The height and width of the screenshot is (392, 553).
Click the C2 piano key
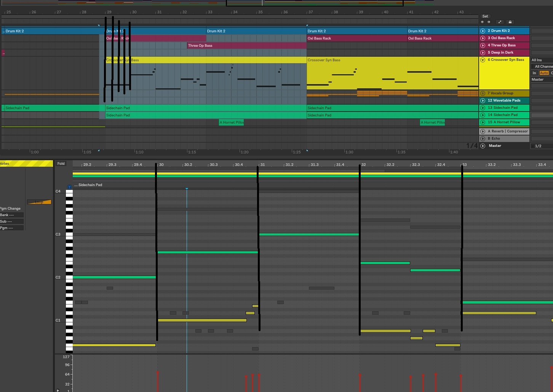(69, 277)
